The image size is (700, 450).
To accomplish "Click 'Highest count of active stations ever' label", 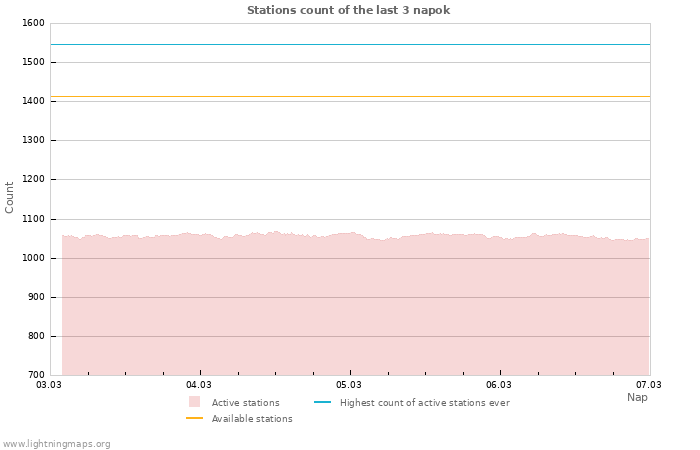I will click(x=425, y=403).
